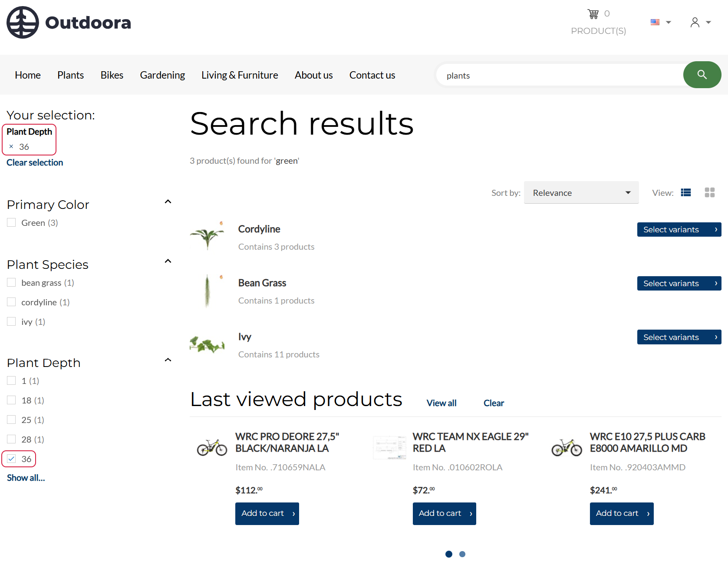Add WRC PRO DEORE to cart
The height and width of the screenshot is (565, 728).
click(x=267, y=514)
